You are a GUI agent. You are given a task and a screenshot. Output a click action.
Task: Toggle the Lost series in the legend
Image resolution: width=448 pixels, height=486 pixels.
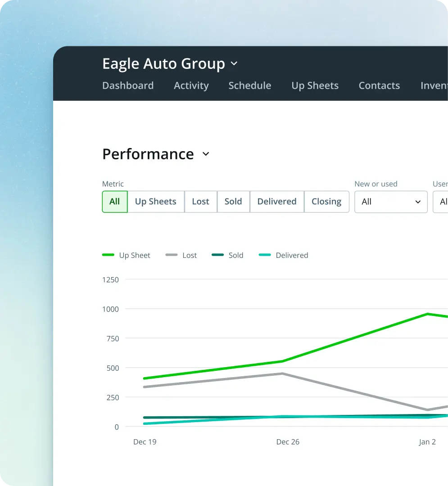pos(171,255)
